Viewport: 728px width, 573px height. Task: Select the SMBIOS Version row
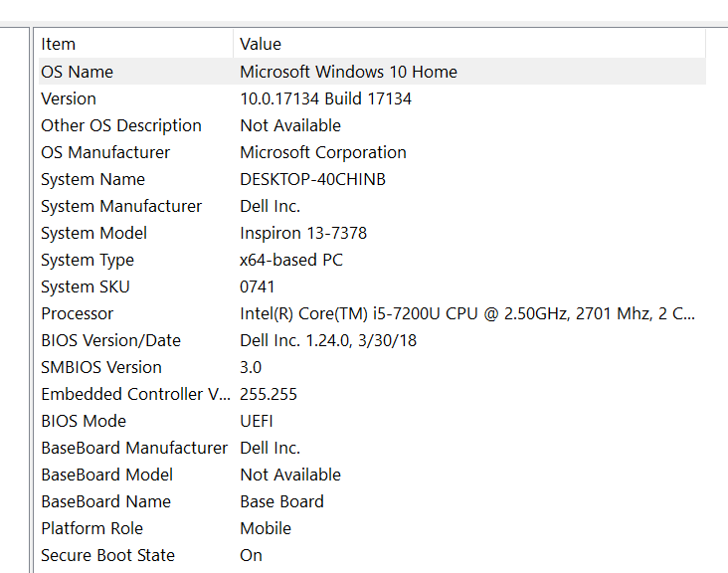click(x=100, y=367)
